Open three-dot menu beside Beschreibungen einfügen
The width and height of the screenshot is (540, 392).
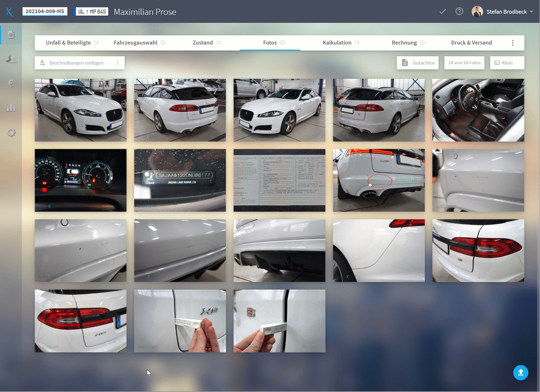[117, 63]
